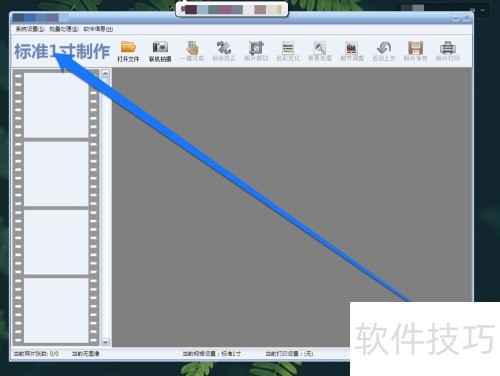Viewport: 500px width, 376px height.
Task: Open the 批量处理(B) menu
Action: pos(64,29)
